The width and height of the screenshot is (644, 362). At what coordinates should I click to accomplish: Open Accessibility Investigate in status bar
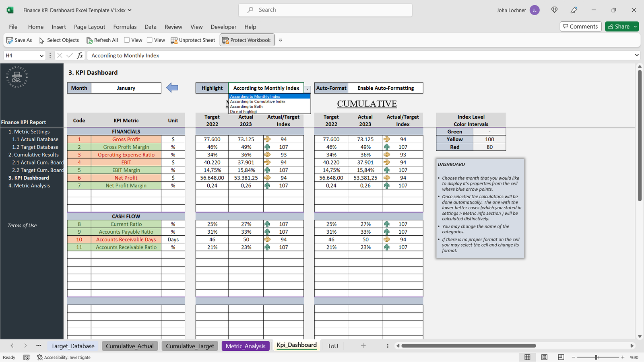coord(64,357)
